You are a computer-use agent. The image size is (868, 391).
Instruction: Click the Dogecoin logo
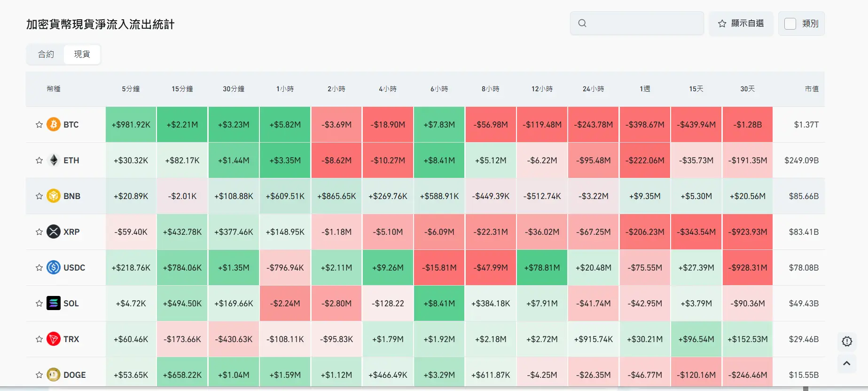tap(54, 375)
